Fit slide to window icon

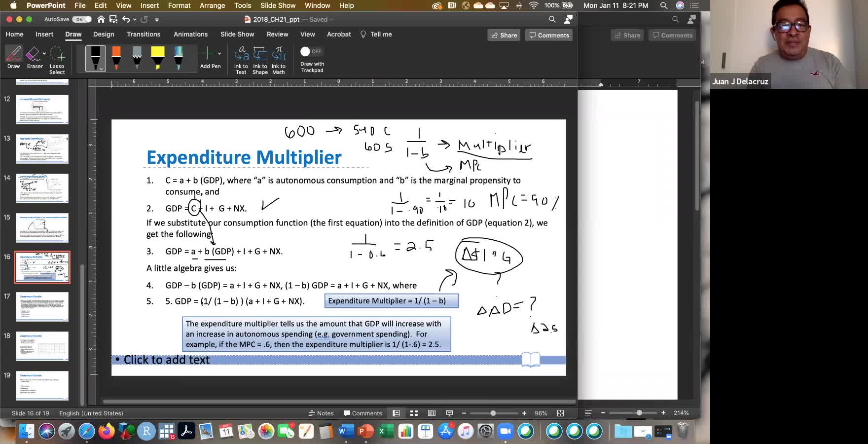560,413
